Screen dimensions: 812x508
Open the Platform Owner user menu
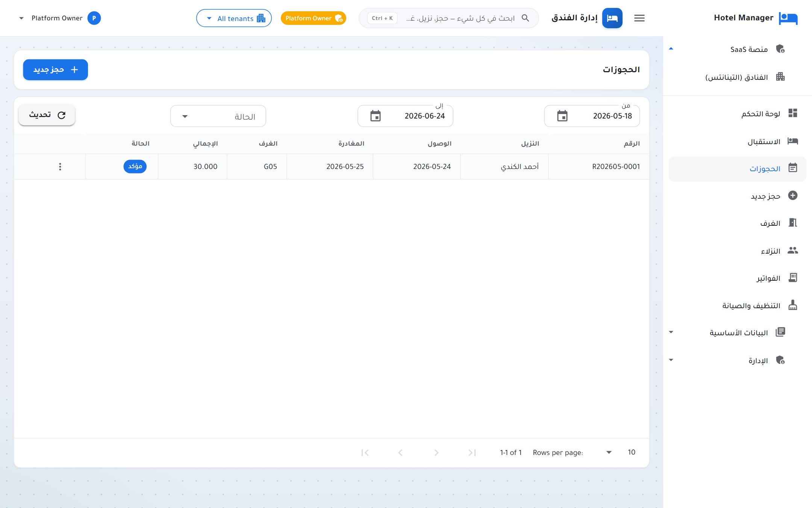coord(60,18)
